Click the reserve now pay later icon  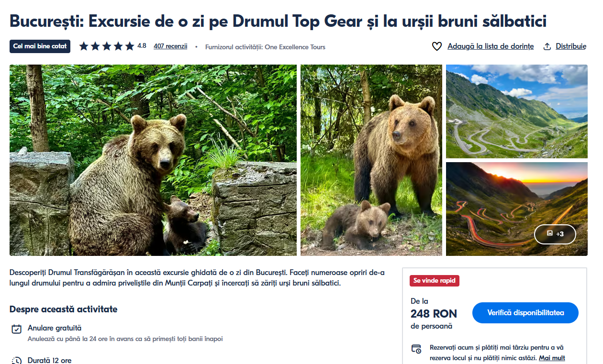[x=416, y=349]
